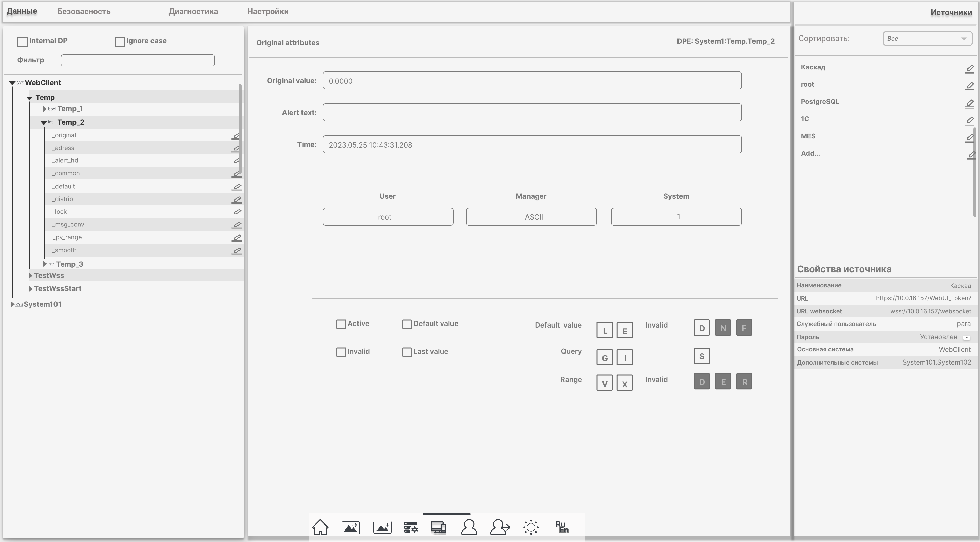980x542 pixels.
Task: Click the edit icon on _common row
Action: 236,174
